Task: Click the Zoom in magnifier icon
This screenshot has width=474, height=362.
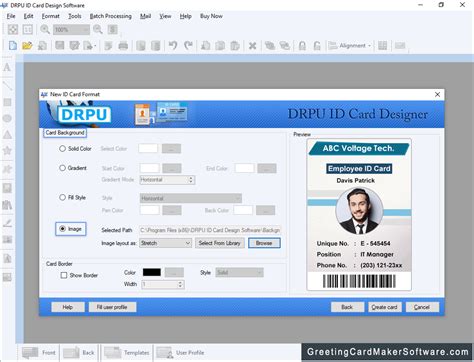Action: click(x=45, y=29)
